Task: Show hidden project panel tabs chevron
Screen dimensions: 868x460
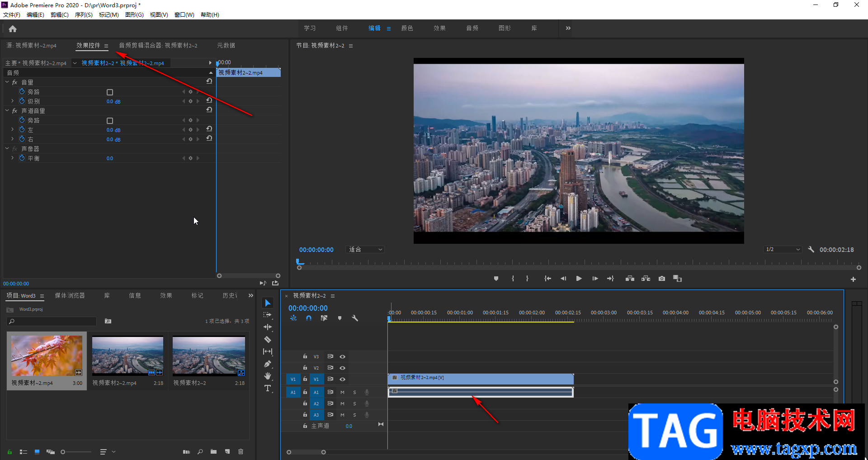Action: coord(251,295)
